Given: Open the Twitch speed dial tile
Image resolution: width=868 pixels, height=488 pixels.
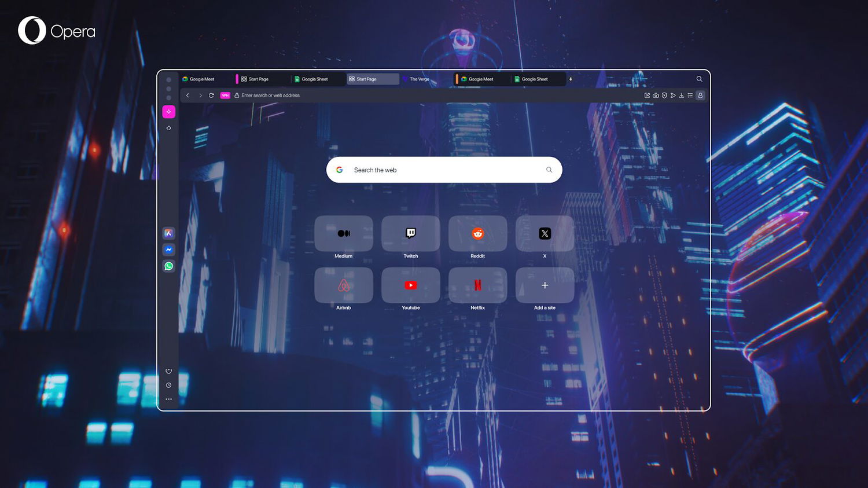Looking at the screenshot, I should coord(411,233).
